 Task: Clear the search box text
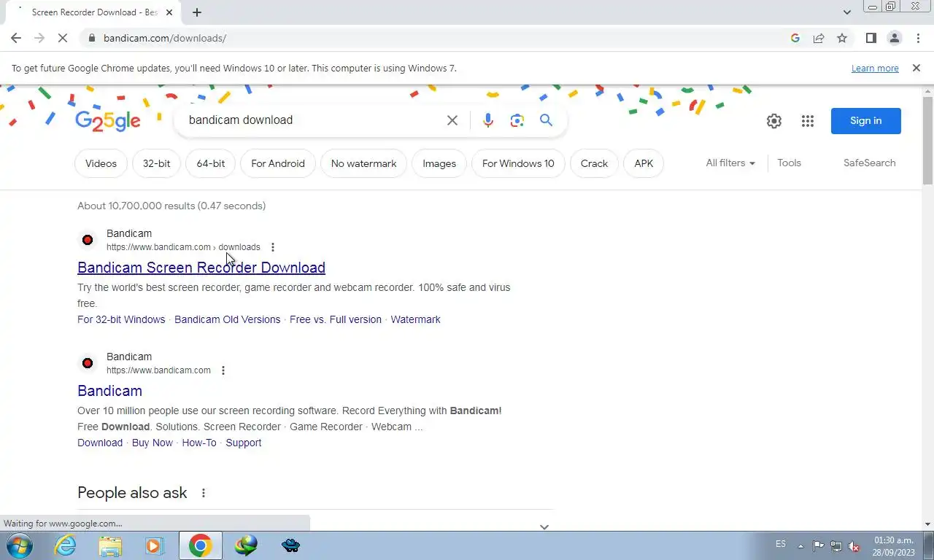click(x=452, y=120)
